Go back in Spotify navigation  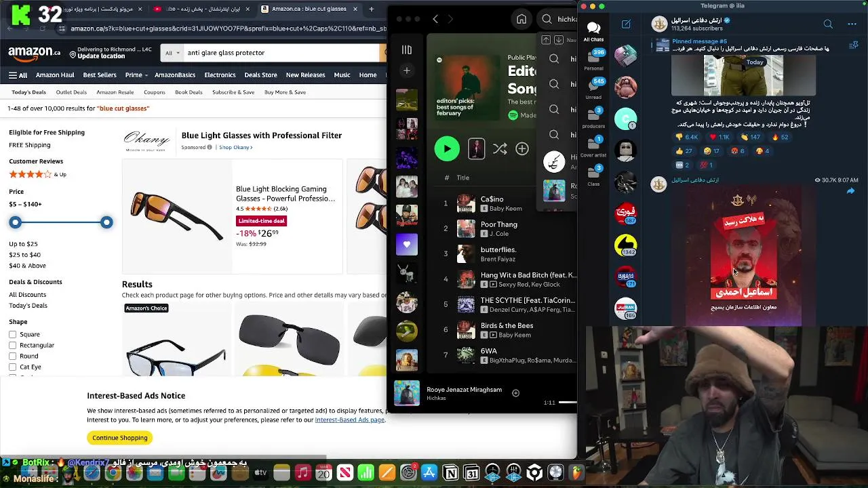[435, 19]
